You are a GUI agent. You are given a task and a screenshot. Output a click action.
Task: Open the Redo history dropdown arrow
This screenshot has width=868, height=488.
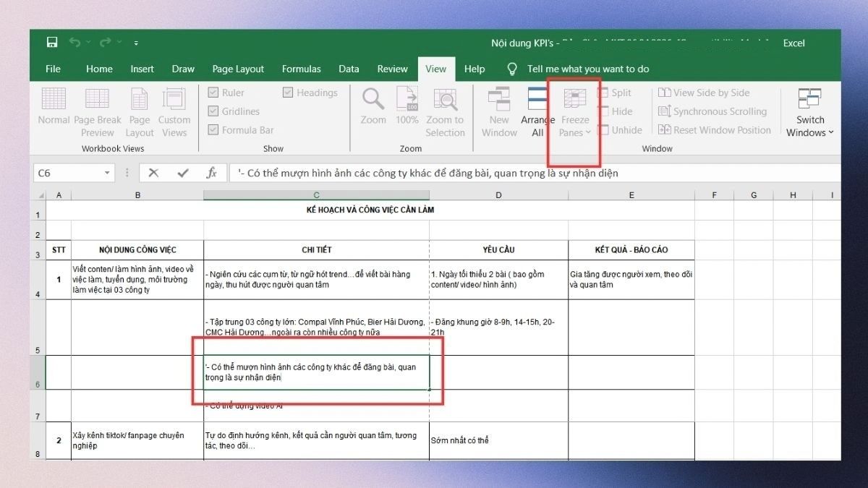119,43
